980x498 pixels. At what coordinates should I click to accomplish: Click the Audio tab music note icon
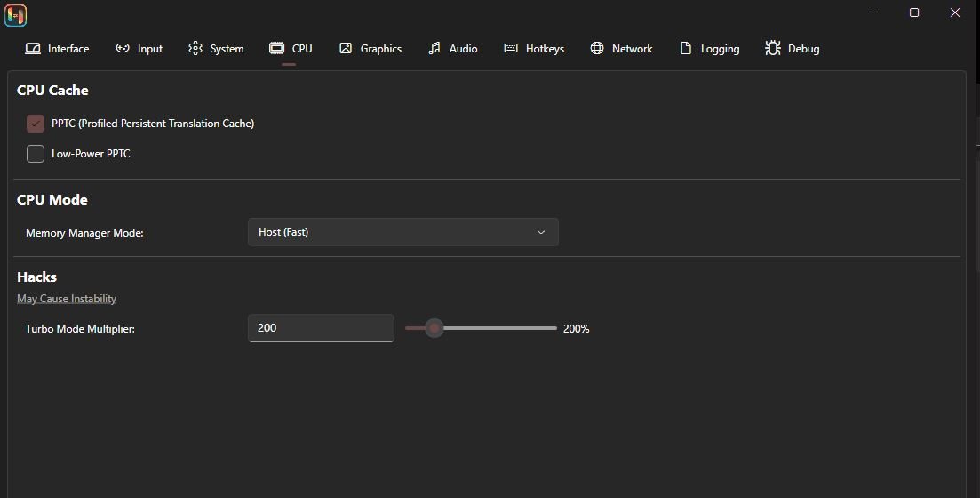434,48
